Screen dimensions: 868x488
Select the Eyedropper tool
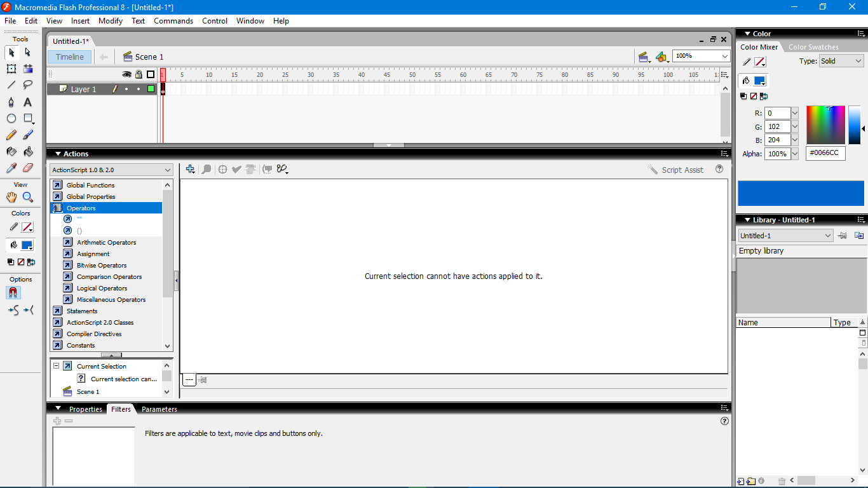click(x=11, y=168)
